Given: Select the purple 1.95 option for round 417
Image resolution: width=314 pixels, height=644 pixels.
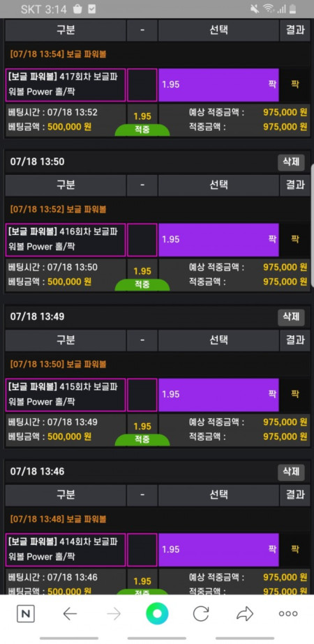Looking at the screenshot, I should pos(218,85).
